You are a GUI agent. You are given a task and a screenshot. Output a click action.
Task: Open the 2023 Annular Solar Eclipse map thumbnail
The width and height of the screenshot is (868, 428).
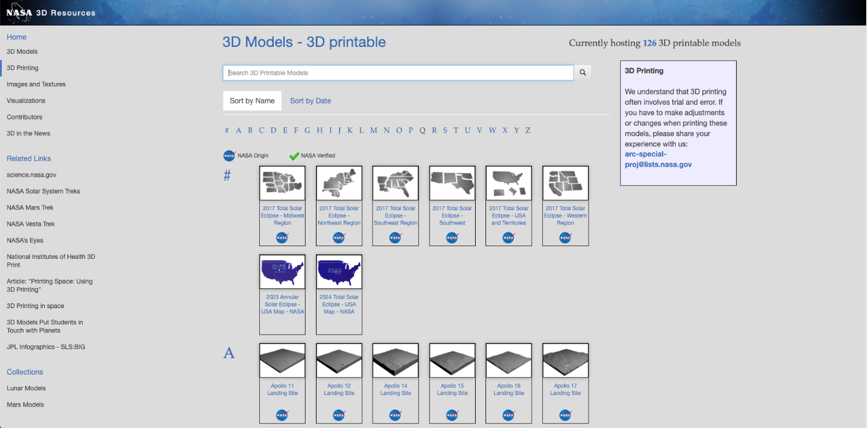282,272
